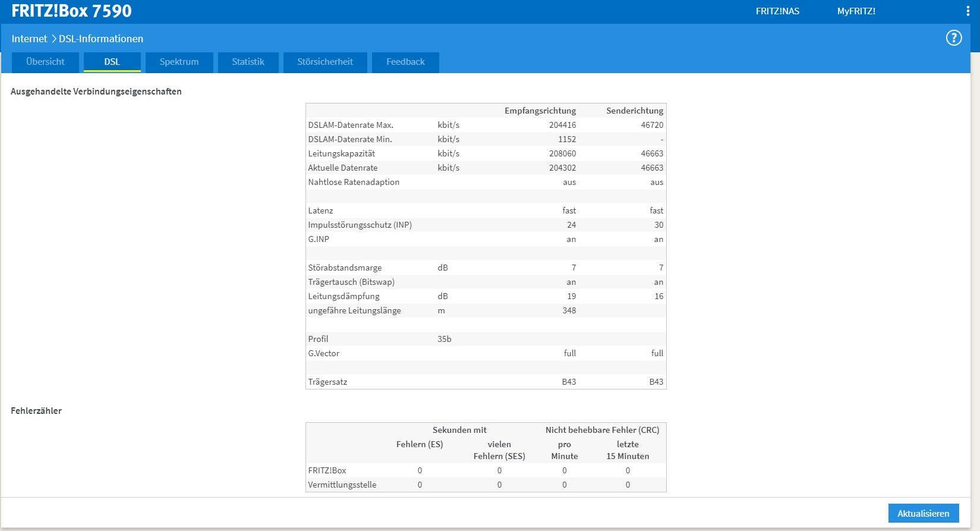Open the MyFRITZ! link
Viewport: 980px width, 531px height.
pos(856,11)
